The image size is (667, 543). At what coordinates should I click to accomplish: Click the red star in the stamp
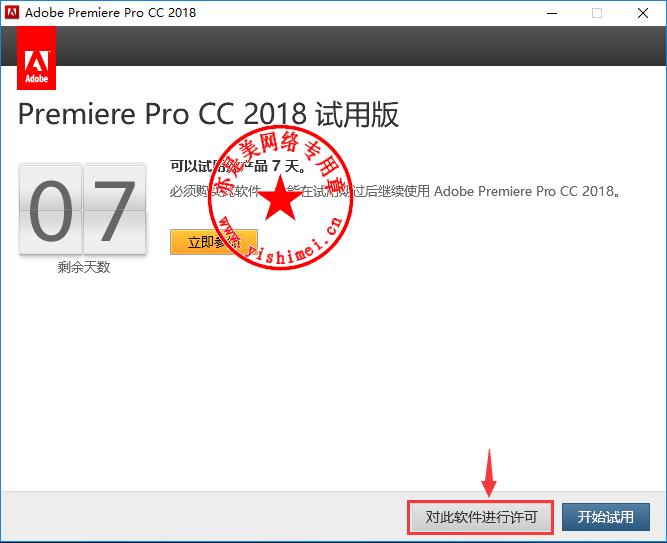click(280, 199)
